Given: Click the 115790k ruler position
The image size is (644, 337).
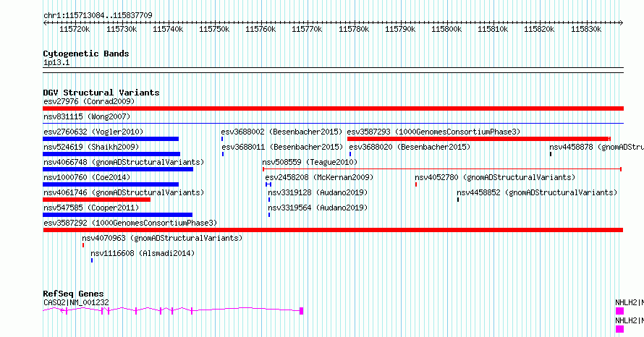Looking at the screenshot, I should click(400, 29).
